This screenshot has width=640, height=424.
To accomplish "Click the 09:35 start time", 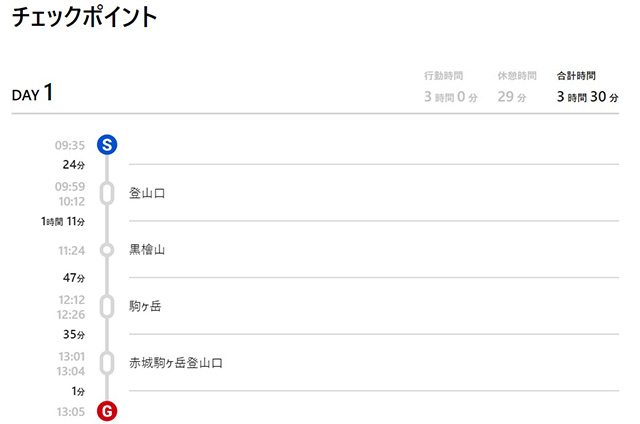I will (x=70, y=145).
